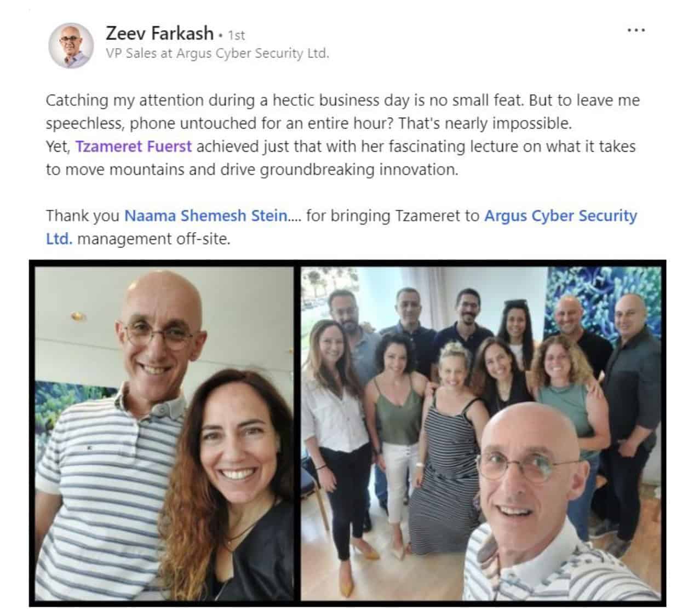Open the left selfie photo of two people
Image resolution: width=688 pixels, height=616 pixels.
pos(164,434)
